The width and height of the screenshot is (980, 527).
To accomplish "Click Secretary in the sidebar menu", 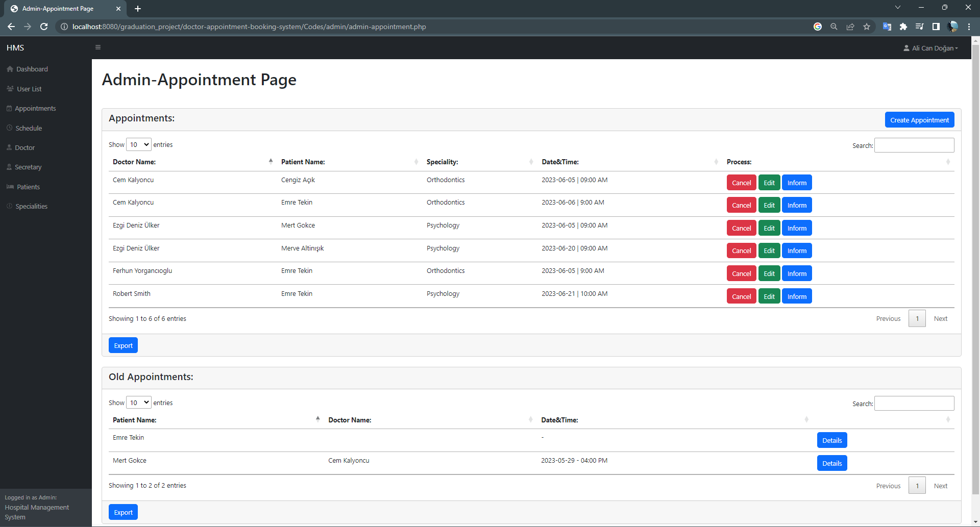I will (28, 167).
